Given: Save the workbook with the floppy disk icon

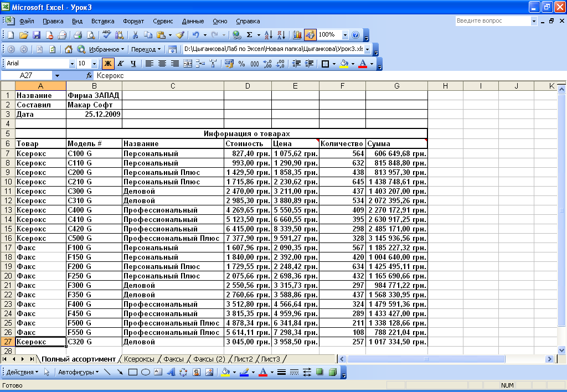Looking at the screenshot, I should tap(37, 35).
